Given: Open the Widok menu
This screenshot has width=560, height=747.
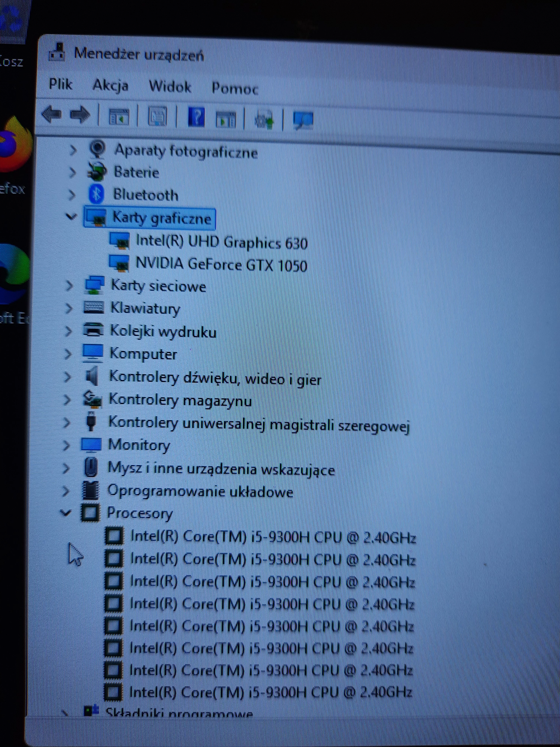Looking at the screenshot, I should [x=170, y=87].
